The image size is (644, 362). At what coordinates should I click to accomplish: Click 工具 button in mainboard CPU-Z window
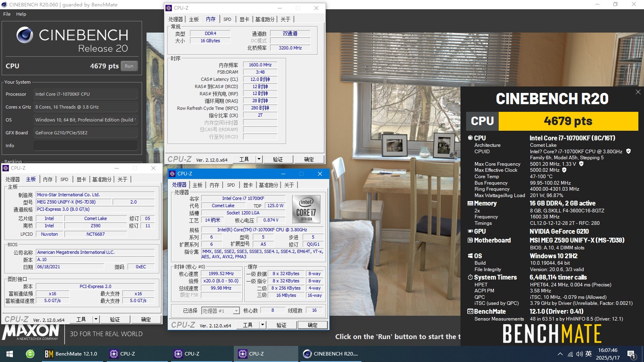(x=81, y=319)
